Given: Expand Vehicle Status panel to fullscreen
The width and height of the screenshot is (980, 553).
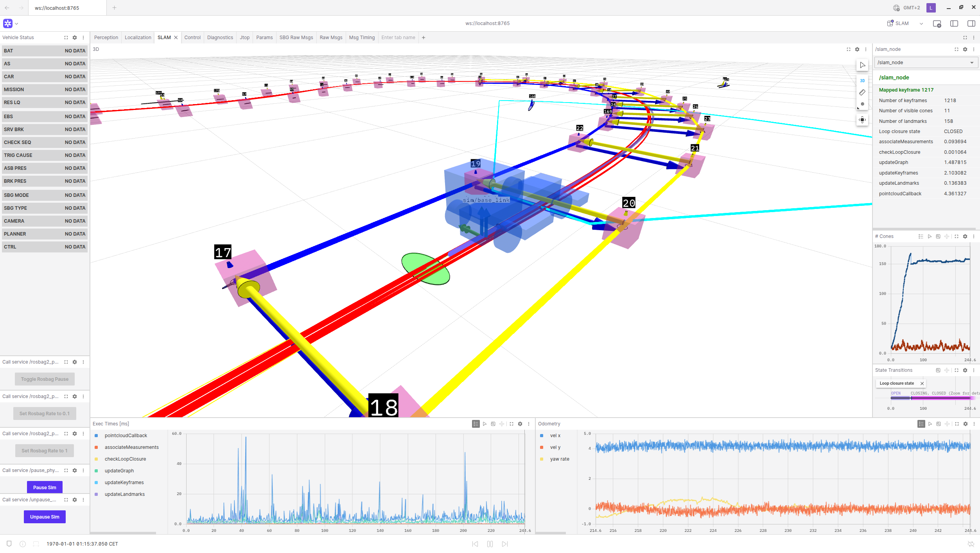Looking at the screenshot, I should 66,38.
